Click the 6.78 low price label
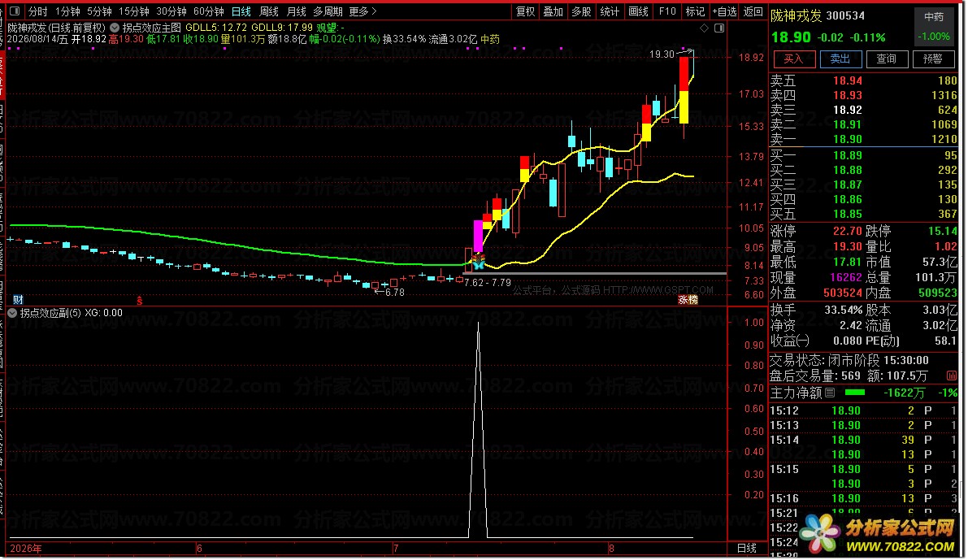Screen dimensions: 968x560 coord(394,293)
